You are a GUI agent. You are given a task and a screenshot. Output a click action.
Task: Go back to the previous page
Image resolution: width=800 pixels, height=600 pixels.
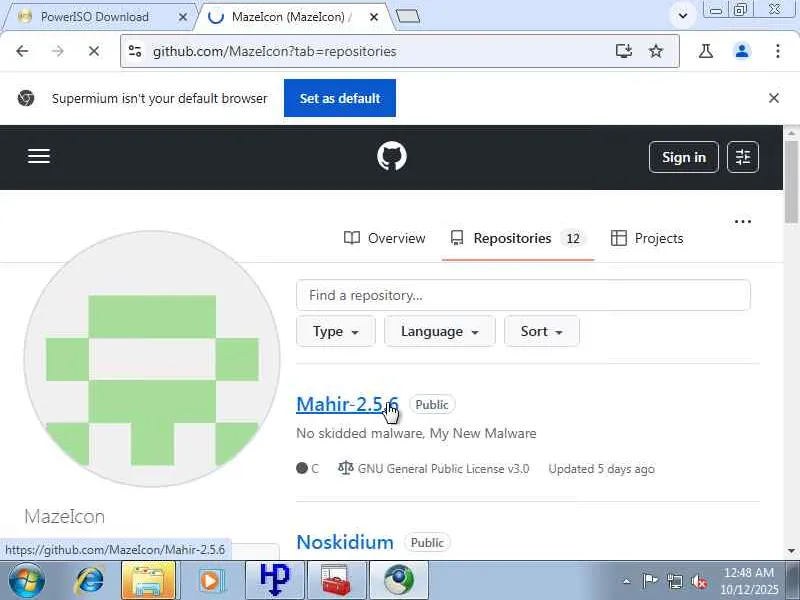(22, 51)
